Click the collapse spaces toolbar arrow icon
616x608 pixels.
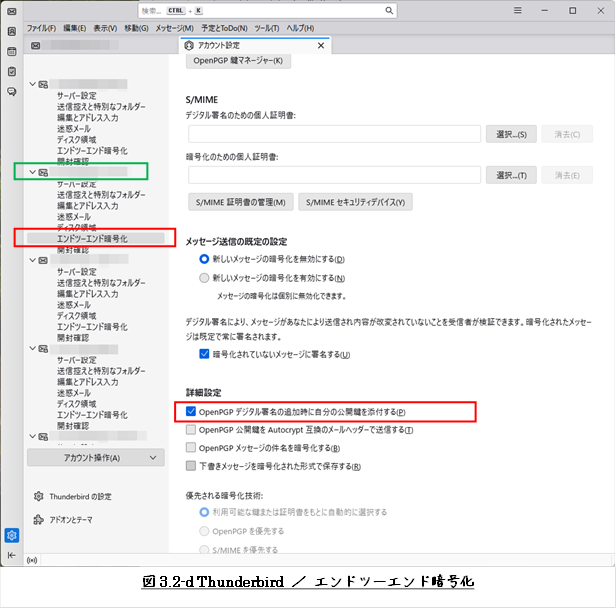click(11, 555)
